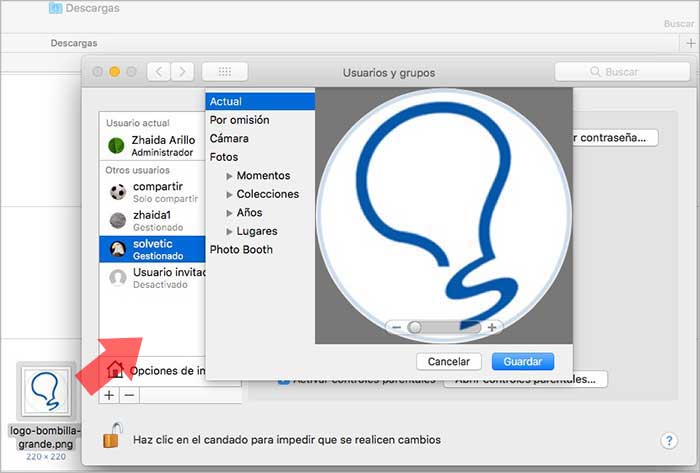
Task: Click the logo-bombilla-grande.png file name
Action: (x=45, y=438)
